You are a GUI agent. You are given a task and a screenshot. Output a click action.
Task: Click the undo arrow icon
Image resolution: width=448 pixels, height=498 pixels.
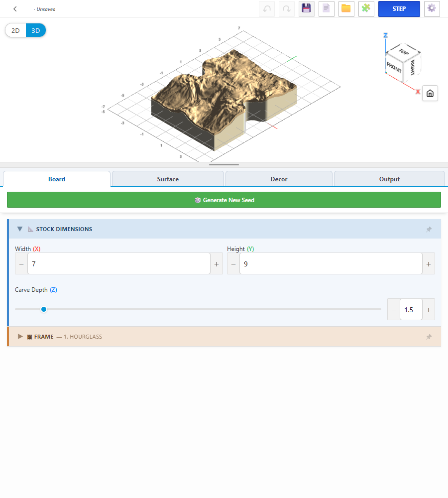267,9
